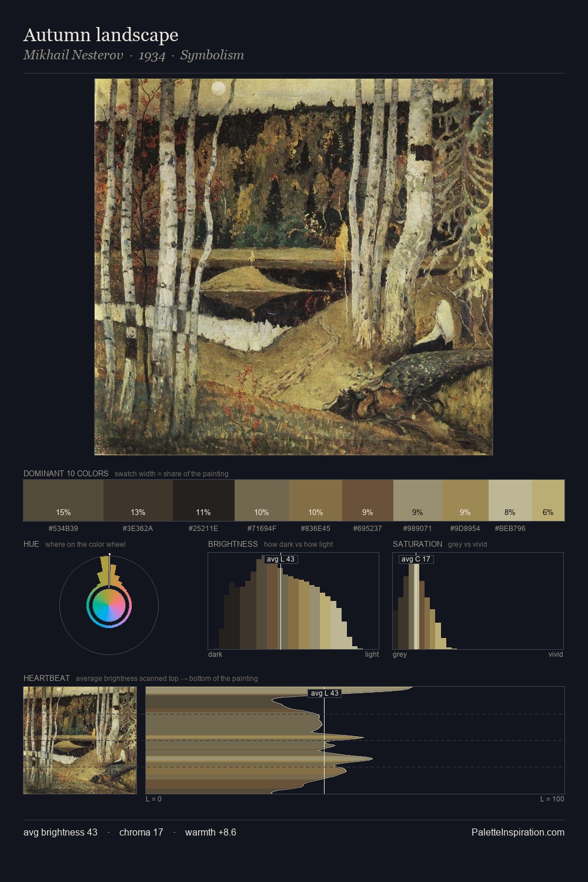Screen dimensions: 588x882
Task: Pick the darkest swatch marked 11%
Action: pos(203,500)
